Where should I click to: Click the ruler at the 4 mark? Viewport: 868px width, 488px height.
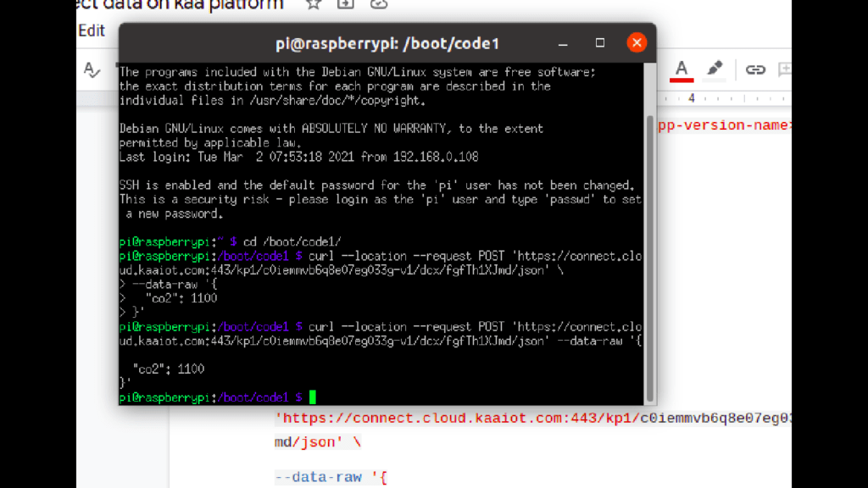pyautogui.click(x=692, y=98)
